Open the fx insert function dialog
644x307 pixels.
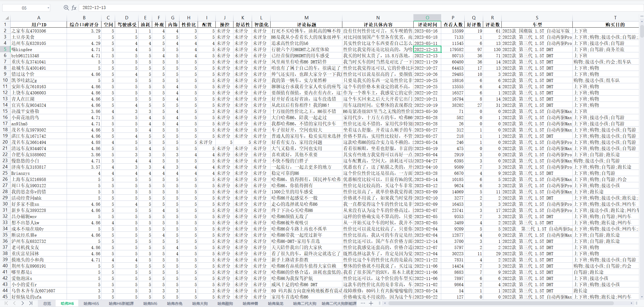tap(74, 8)
